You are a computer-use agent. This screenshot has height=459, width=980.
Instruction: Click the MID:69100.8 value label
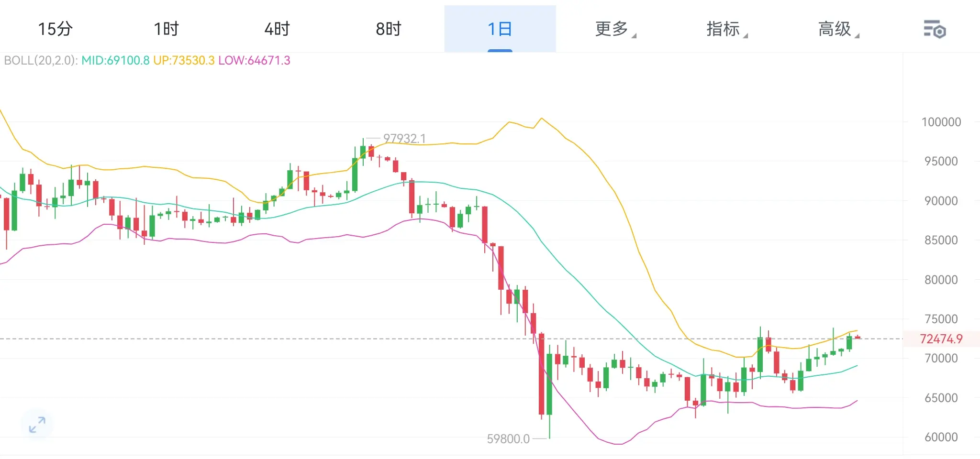coord(115,61)
